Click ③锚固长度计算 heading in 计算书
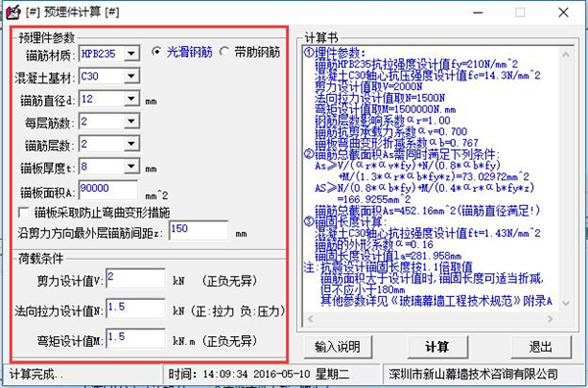Viewport: 588px width, 388px height. pyautogui.click(x=345, y=222)
